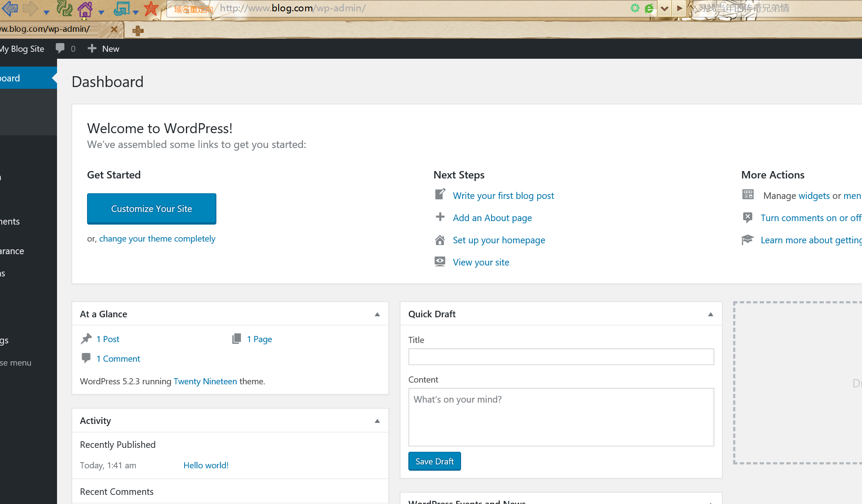Click Customize Your Site button
This screenshot has width=862, height=504.
(152, 209)
